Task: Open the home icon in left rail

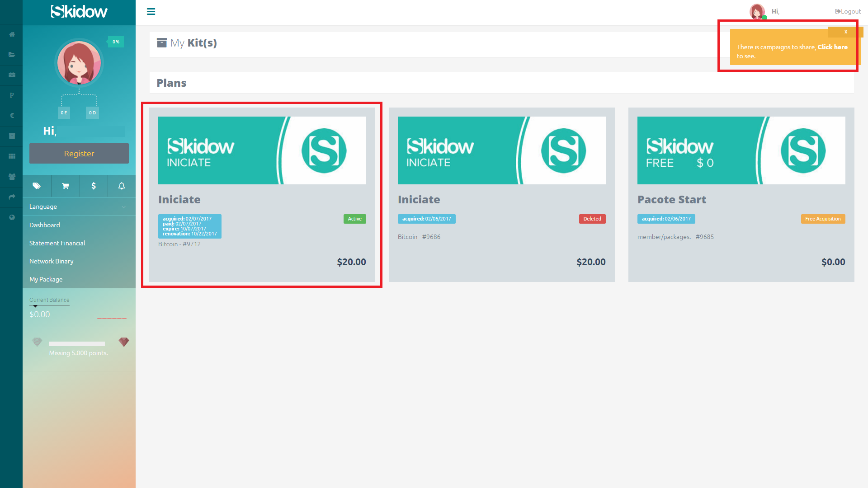Action: (x=12, y=34)
